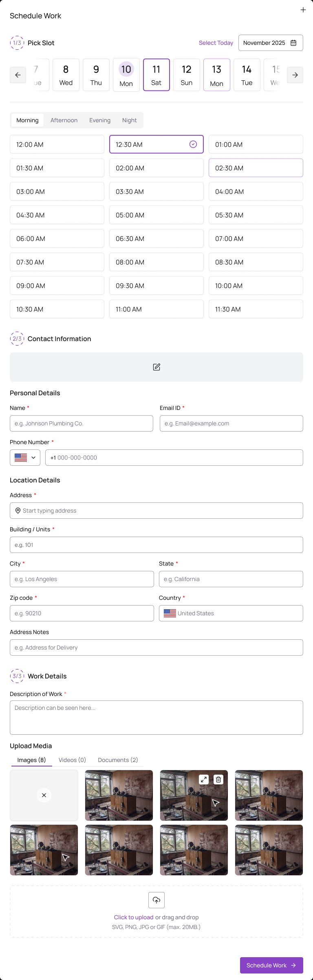Screen dimensions: 313x980
Task: Pick the 09:30 AM time slot
Action: [156, 286]
